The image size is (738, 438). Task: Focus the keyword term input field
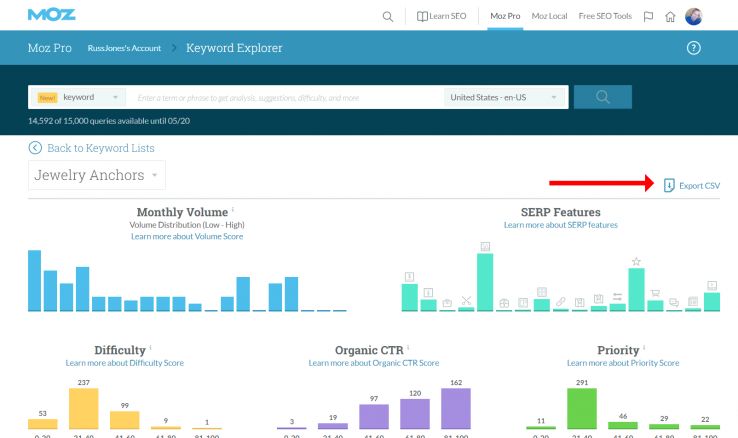[x=285, y=98]
